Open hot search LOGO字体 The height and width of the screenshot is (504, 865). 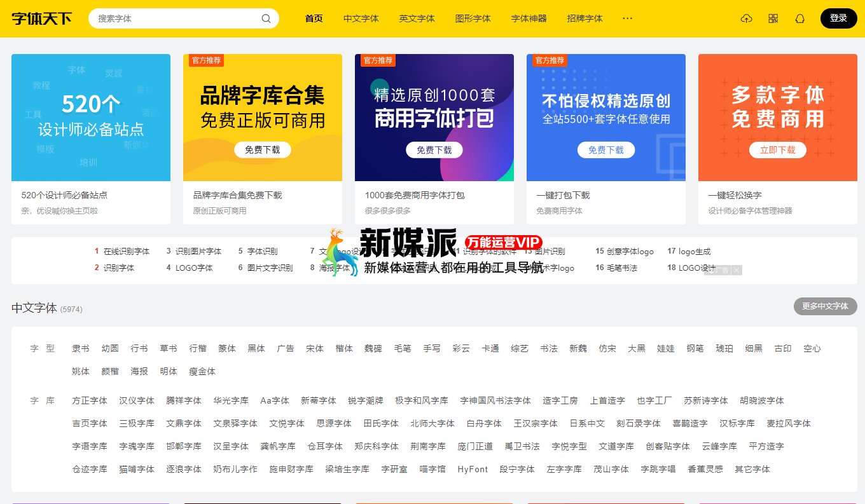[x=194, y=268]
